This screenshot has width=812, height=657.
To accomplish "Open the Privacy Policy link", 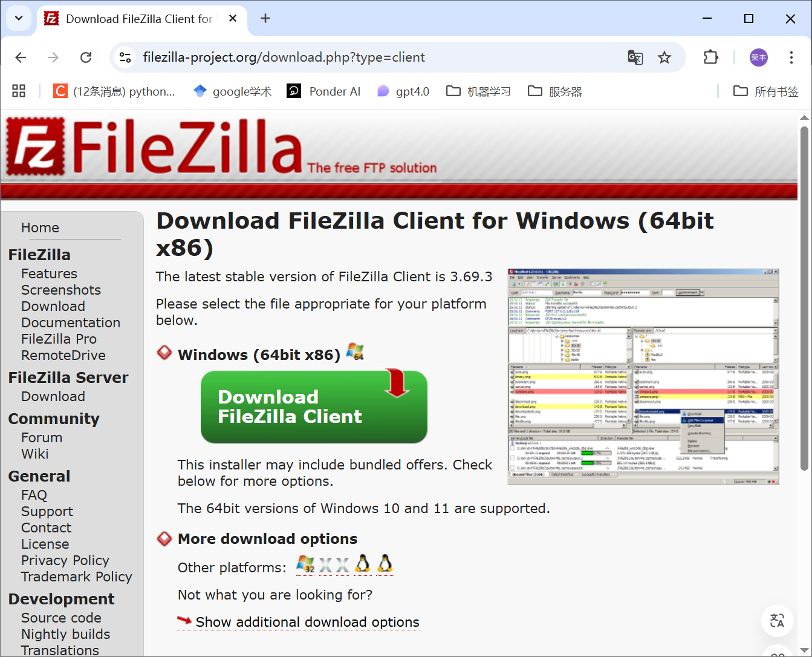I will (x=65, y=560).
